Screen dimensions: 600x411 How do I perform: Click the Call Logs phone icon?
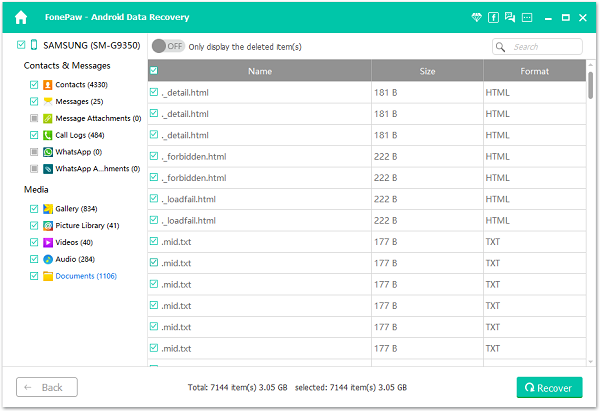tap(47, 135)
